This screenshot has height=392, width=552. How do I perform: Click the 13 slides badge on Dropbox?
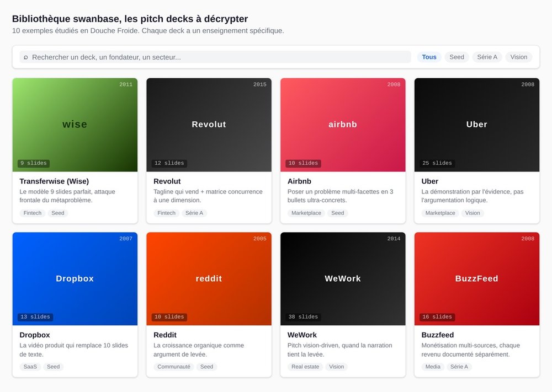35,317
